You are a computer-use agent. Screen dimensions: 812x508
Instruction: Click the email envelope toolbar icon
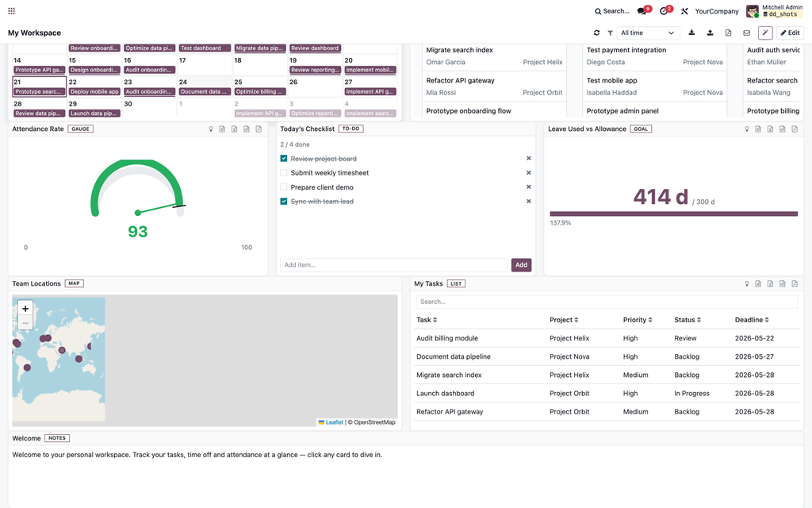click(747, 33)
